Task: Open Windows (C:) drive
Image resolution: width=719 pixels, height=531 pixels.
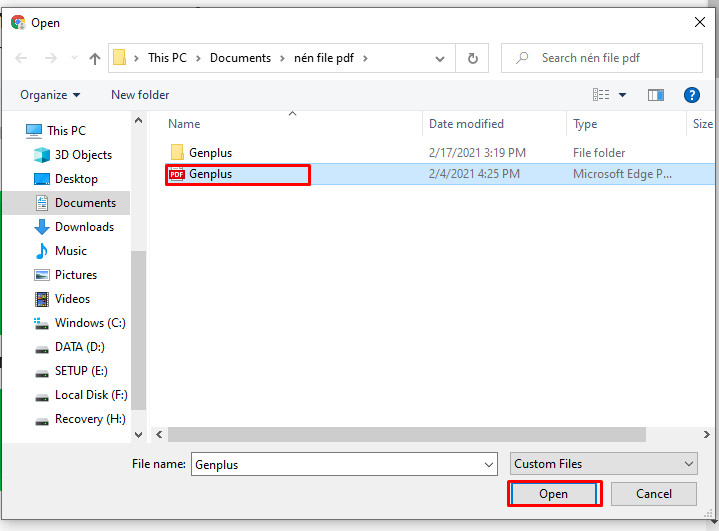Action: [x=90, y=323]
